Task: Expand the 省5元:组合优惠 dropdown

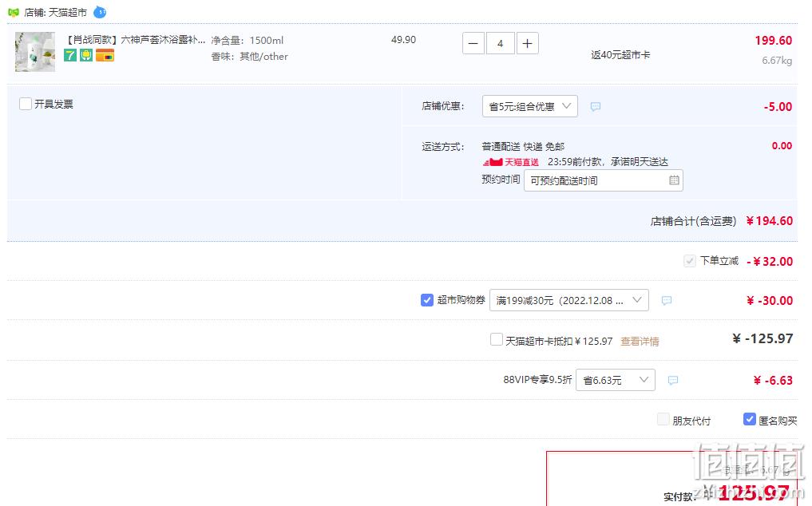Action: point(530,106)
